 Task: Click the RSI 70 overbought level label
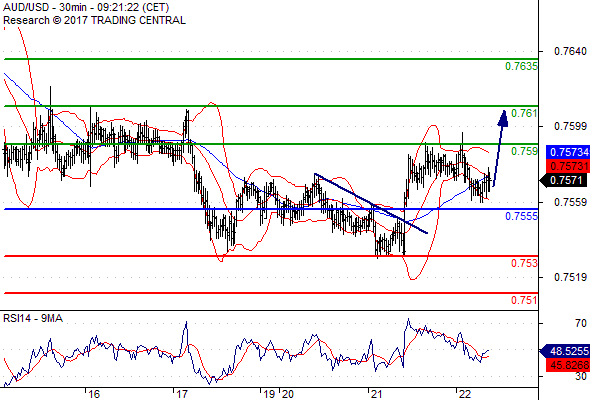pos(581,323)
